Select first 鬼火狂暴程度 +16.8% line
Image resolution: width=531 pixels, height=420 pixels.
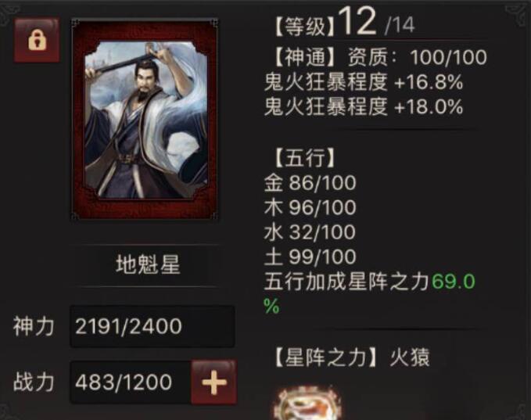[364, 82]
